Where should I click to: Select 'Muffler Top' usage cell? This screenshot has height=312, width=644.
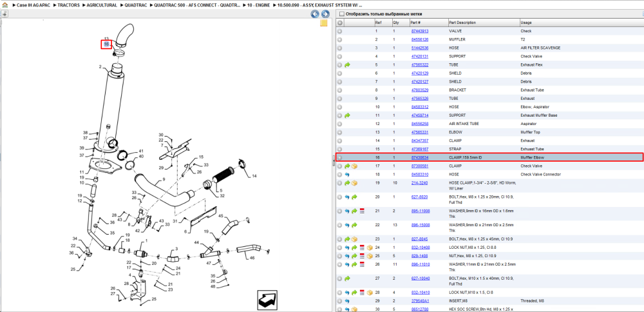531,132
